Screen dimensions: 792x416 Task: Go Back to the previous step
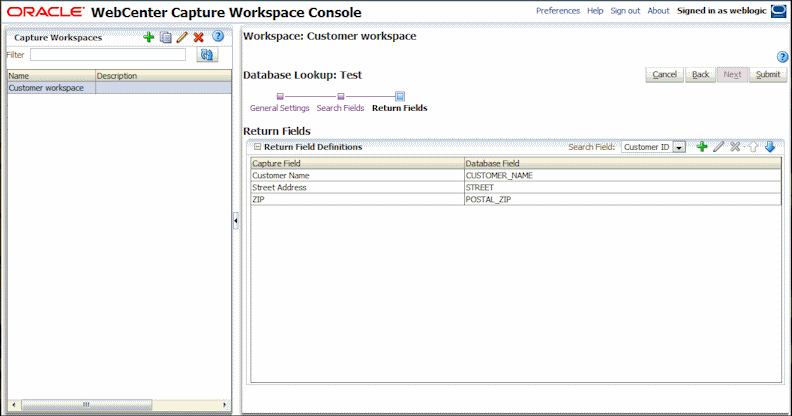tap(701, 75)
